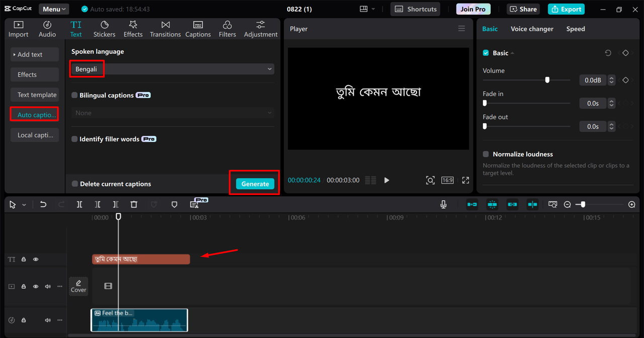The image size is (644, 338).
Task: Click the Delete trash icon in timeline toolbar
Action: (x=134, y=205)
